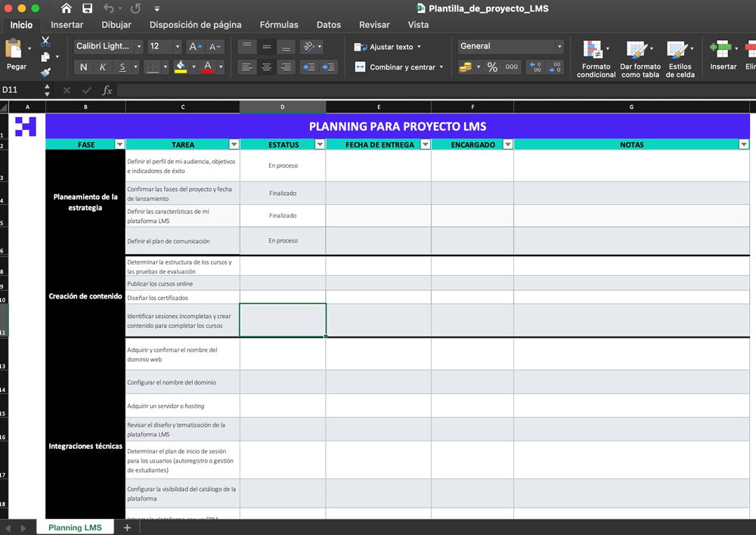Add a new sheet with the plus button
Viewport: 756px width, 535px height.
[127, 527]
